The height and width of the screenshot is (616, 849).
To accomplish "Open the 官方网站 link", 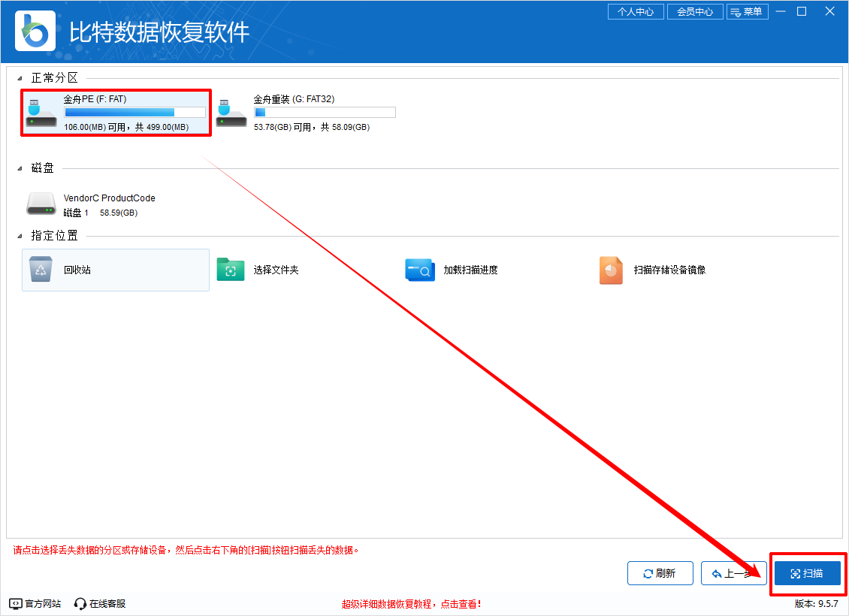I will coord(43,603).
